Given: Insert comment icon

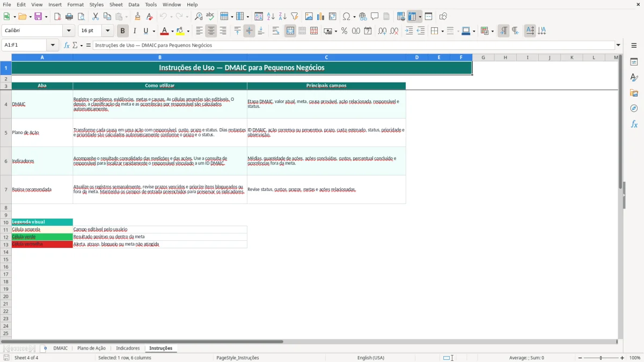Looking at the screenshot, I should coord(375,17).
